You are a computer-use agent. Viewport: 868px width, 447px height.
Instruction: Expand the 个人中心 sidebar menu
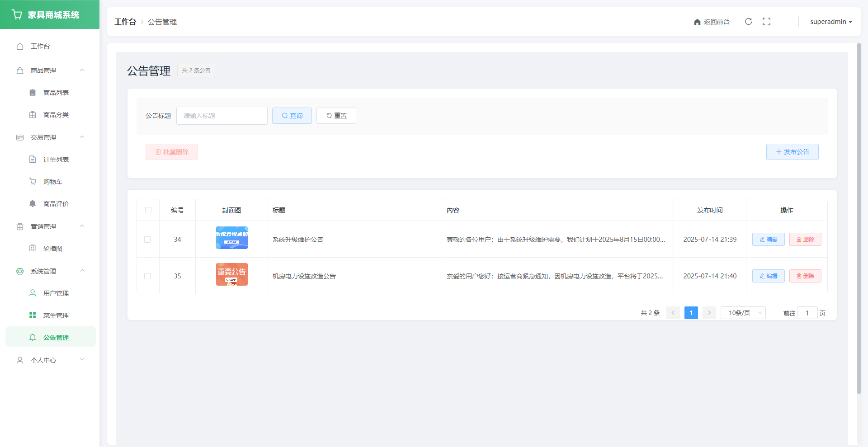(x=50, y=360)
